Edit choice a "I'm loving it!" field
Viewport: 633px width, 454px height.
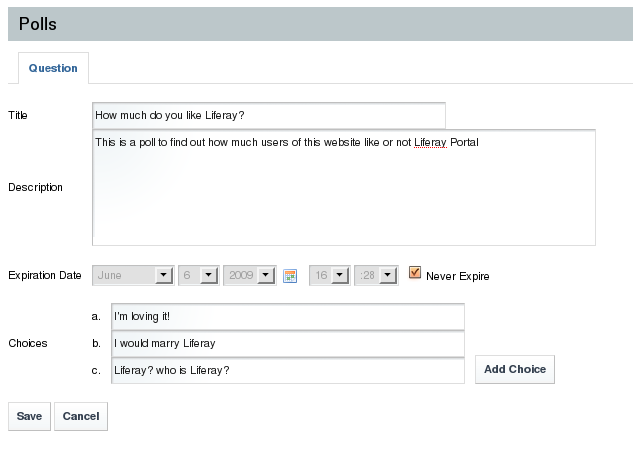[x=287, y=317]
